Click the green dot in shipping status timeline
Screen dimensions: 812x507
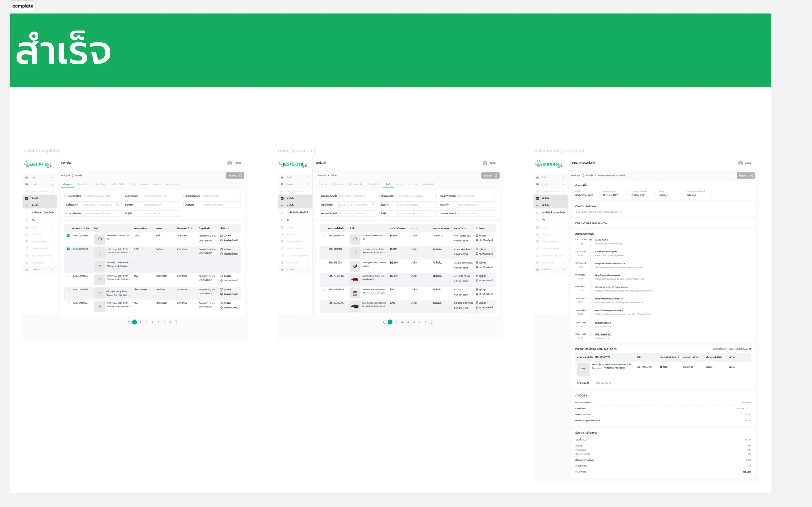point(590,240)
